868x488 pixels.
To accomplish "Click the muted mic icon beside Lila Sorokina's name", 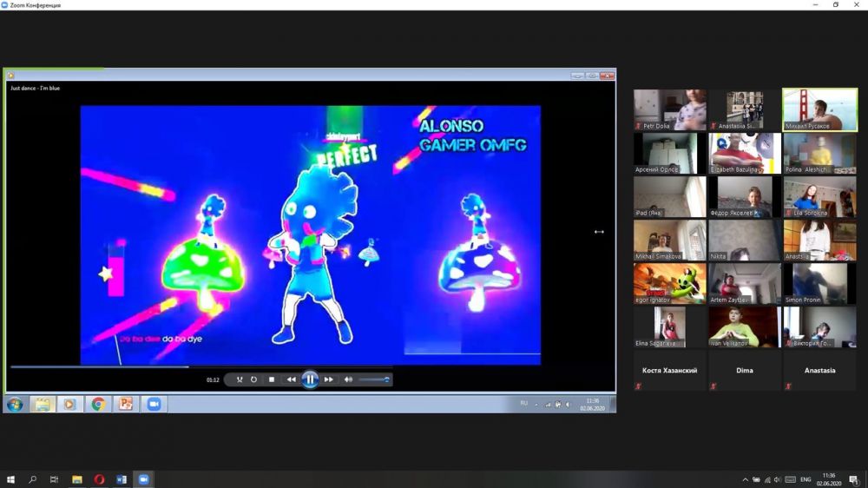I will [x=788, y=213].
